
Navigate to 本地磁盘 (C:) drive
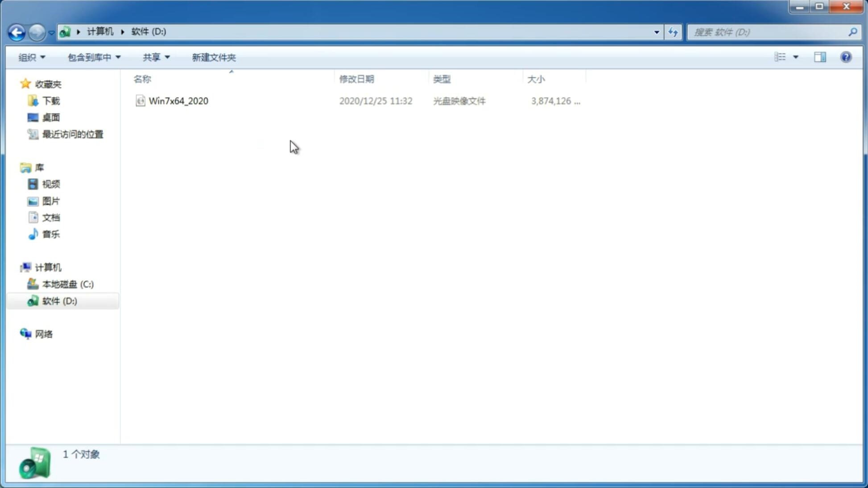point(67,284)
